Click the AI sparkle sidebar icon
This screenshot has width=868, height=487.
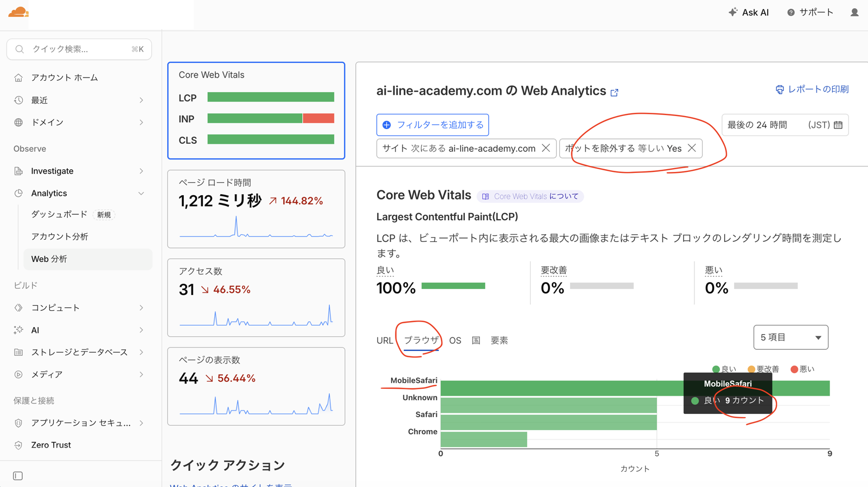[18, 330]
